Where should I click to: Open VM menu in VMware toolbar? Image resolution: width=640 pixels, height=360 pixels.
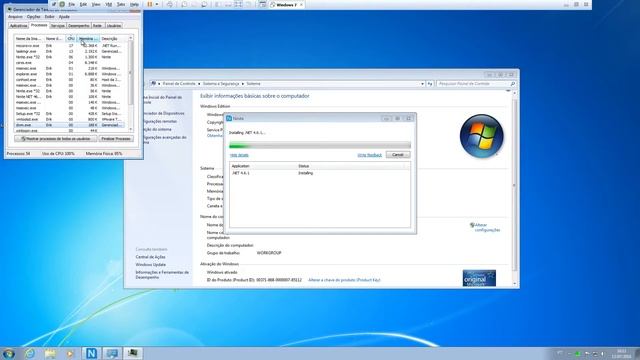pyautogui.click(x=109, y=4)
